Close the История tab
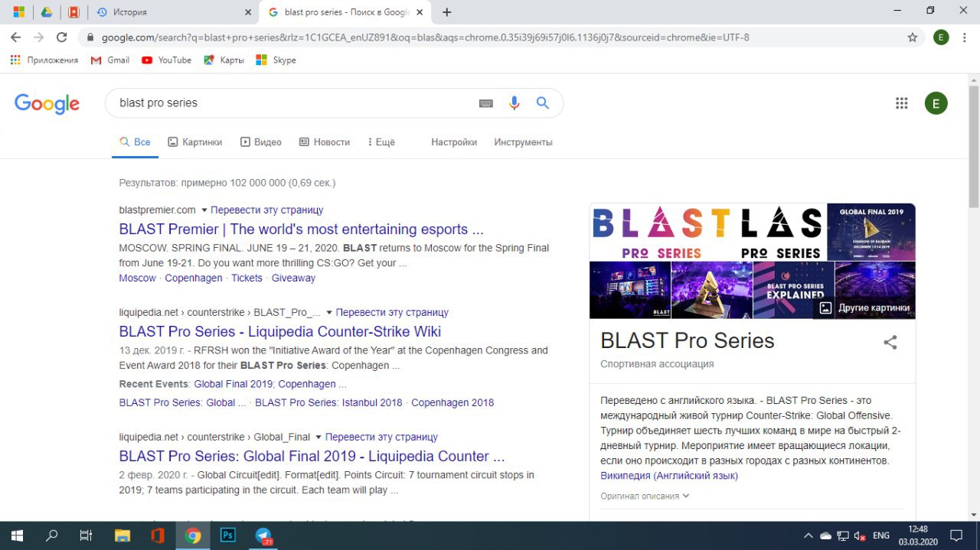This screenshot has height=550, width=980. [x=247, y=12]
